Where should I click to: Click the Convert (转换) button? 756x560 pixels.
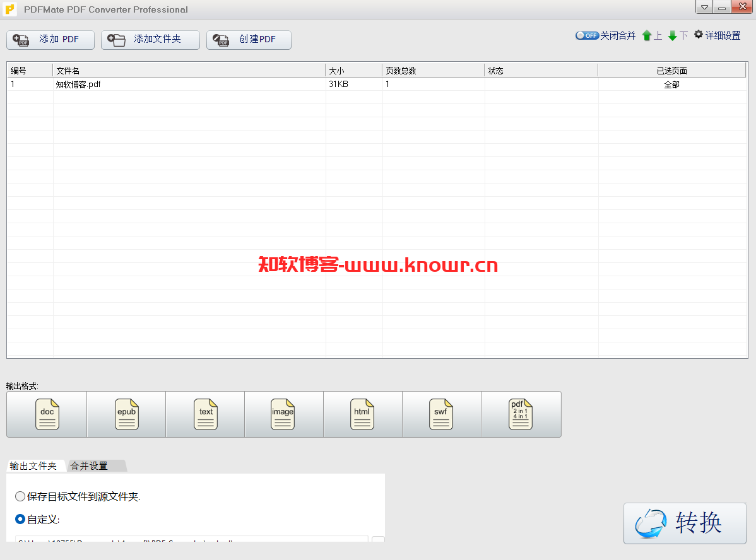tap(685, 523)
